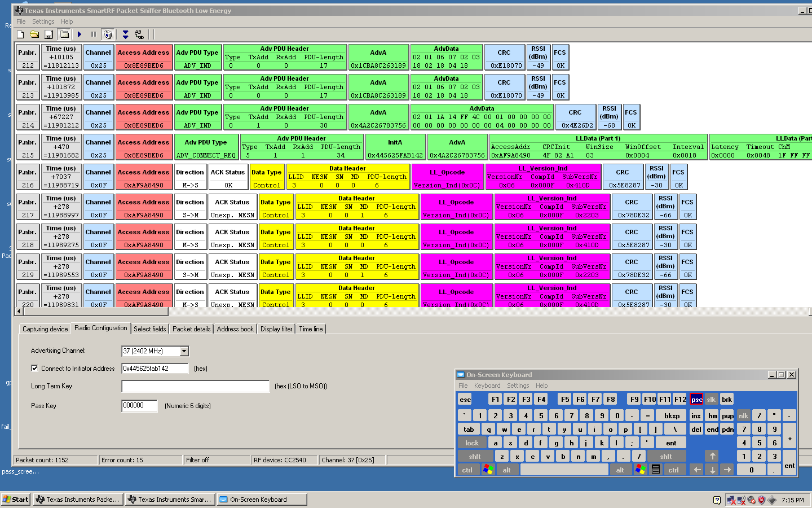Click the grey diamond tray icon
Screen dimensions: 812x508
772,500
